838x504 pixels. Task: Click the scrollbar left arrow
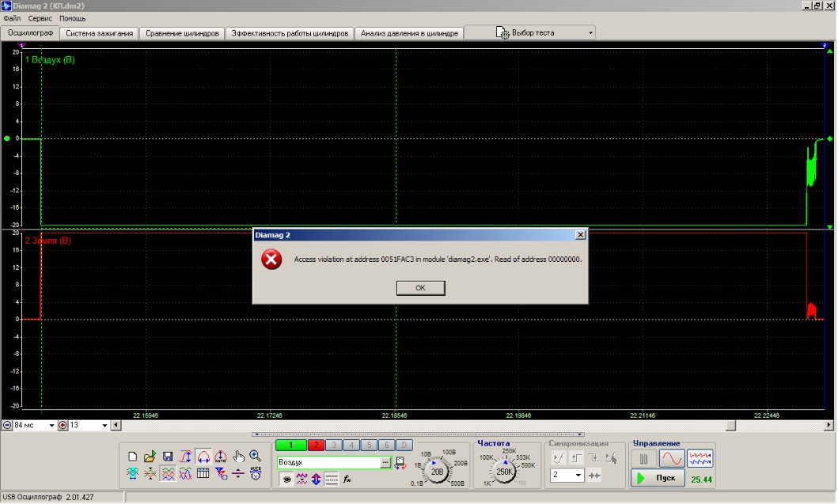point(116,426)
